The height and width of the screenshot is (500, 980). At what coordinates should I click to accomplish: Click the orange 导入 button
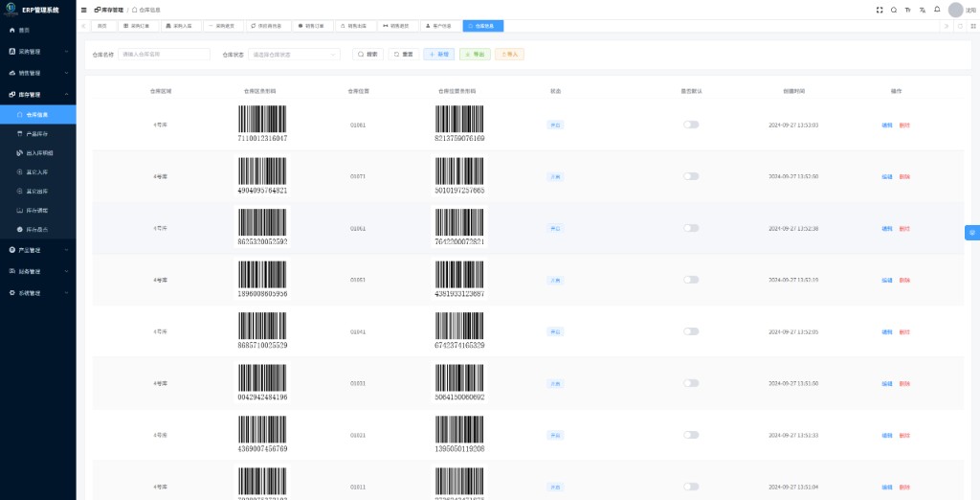pyautogui.click(x=509, y=55)
